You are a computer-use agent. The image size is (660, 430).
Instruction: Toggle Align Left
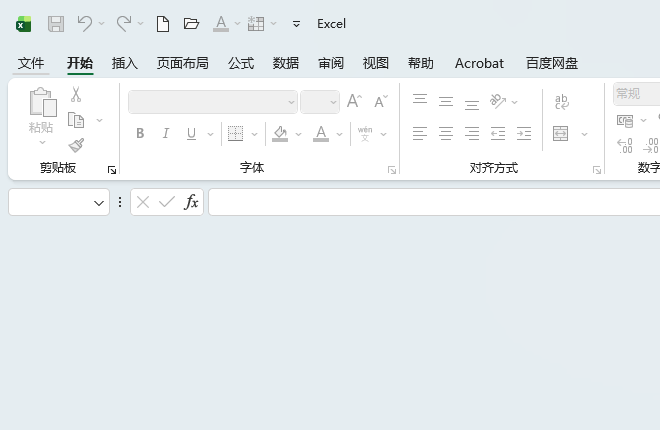420,134
